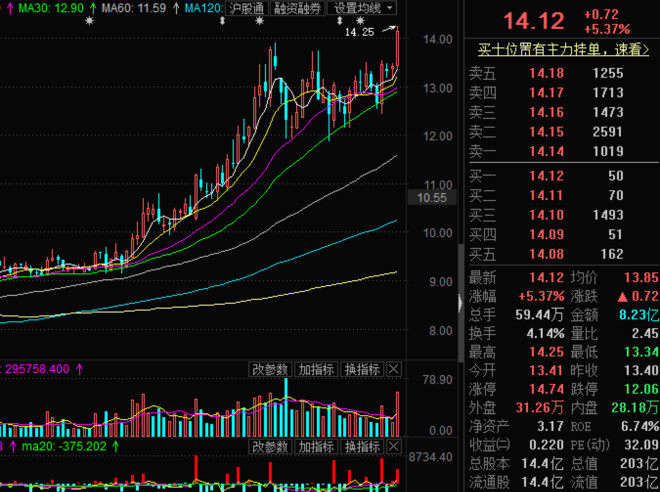Click the 10.55 price cursor label on axis
The width and height of the screenshot is (660, 492).
[432, 198]
